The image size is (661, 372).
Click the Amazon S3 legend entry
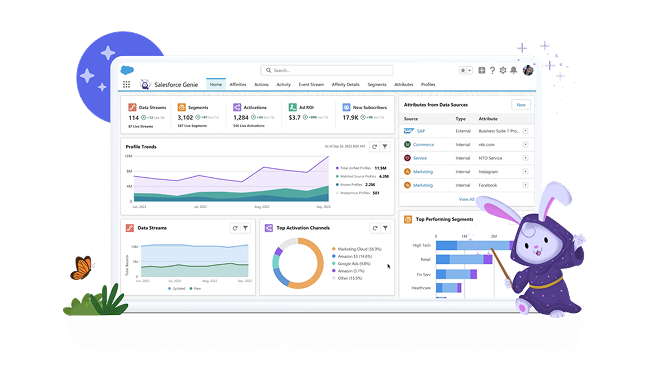tap(352, 256)
